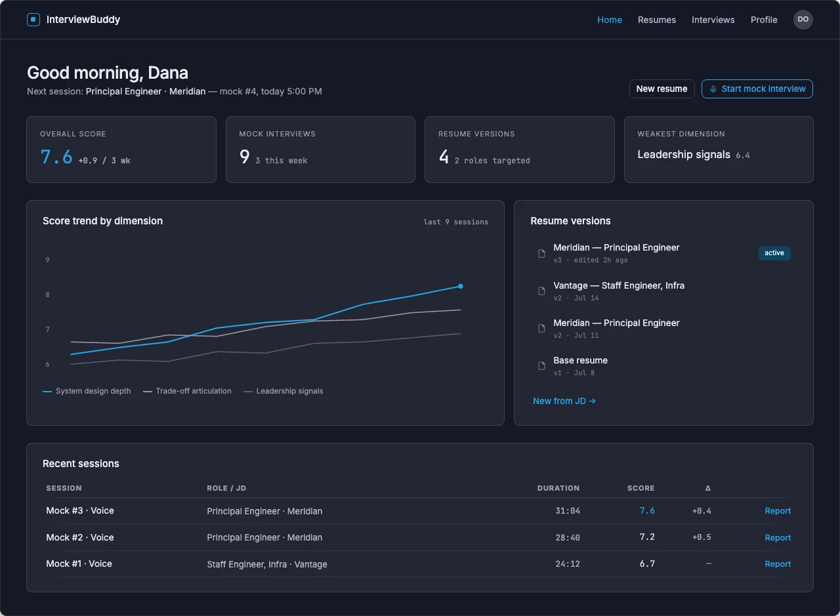
Task: Click the +0.5 delta value
Action: click(702, 537)
